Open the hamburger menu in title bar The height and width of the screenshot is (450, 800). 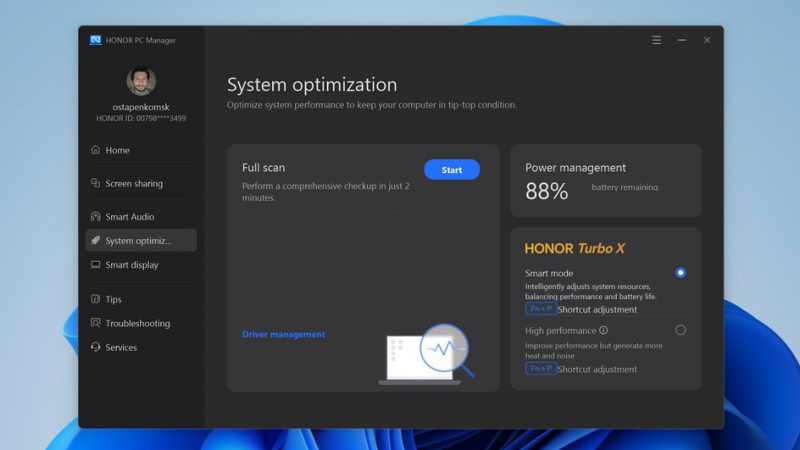[x=657, y=40]
